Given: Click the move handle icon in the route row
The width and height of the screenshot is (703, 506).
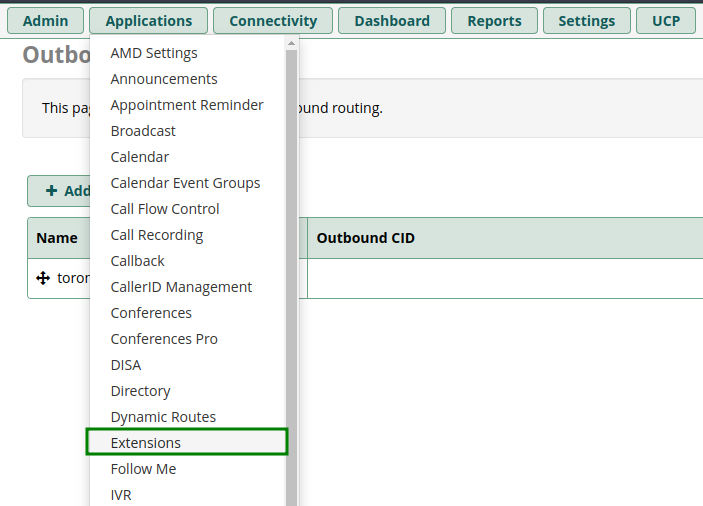Looking at the screenshot, I should point(43,278).
